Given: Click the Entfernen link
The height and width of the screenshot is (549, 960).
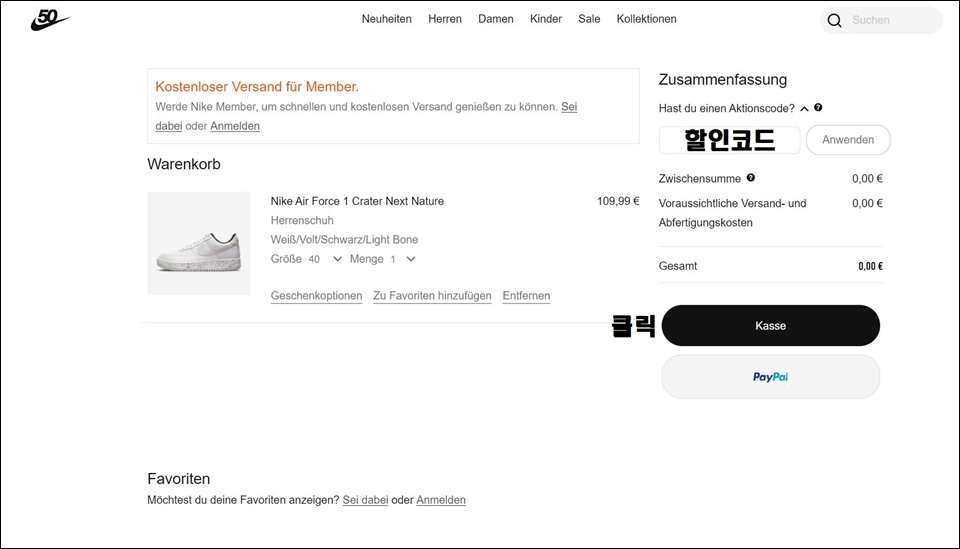Looking at the screenshot, I should click(x=526, y=296).
